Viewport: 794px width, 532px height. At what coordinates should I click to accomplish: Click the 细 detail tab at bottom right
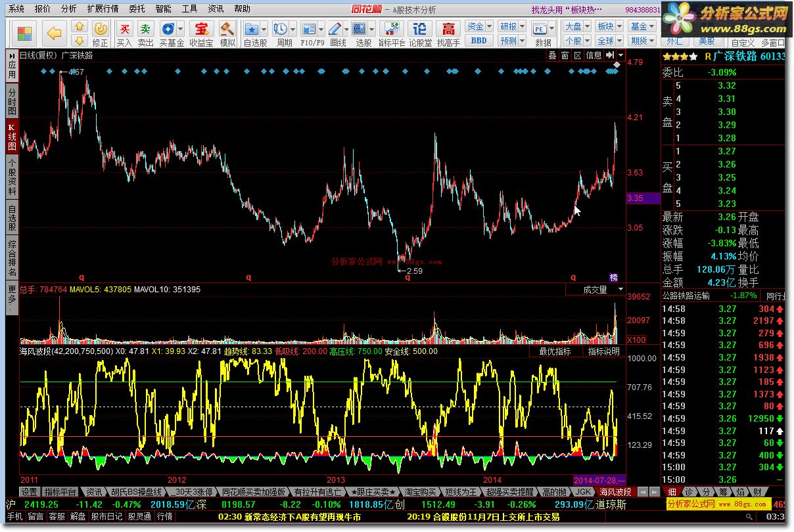(672, 492)
